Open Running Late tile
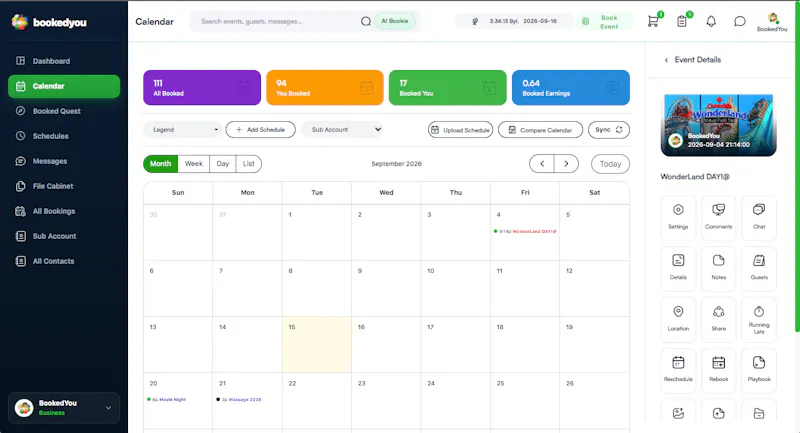Screen dimensions: 800x433 759,319
